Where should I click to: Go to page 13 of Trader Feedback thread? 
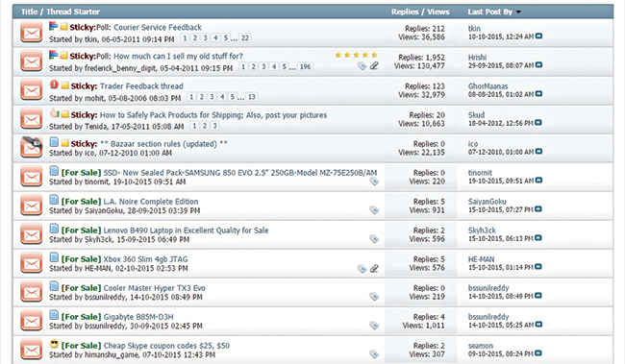click(252, 97)
